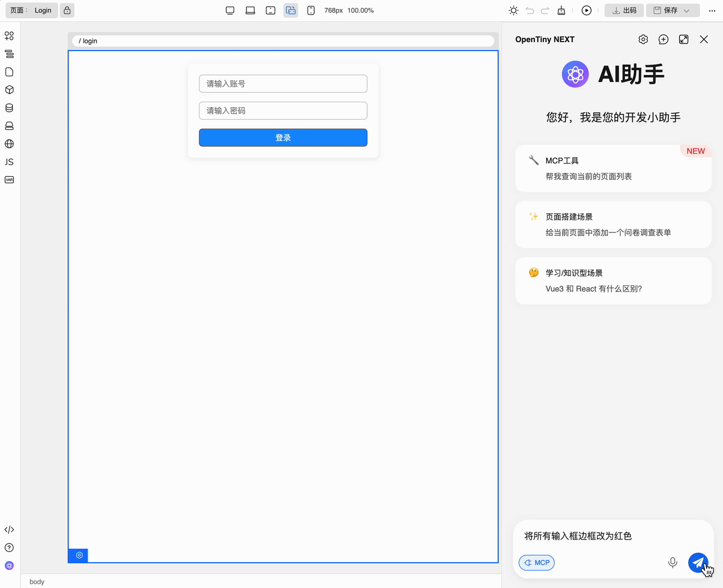Activate the microphone voice input
The height and width of the screenshot is (588, 723).
(x=672, y=562)
